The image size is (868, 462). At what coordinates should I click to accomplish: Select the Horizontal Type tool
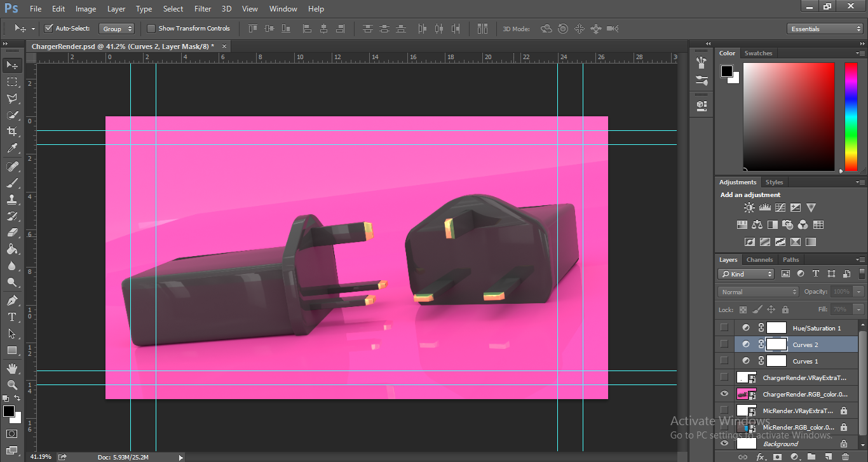[x=12, y=317]
